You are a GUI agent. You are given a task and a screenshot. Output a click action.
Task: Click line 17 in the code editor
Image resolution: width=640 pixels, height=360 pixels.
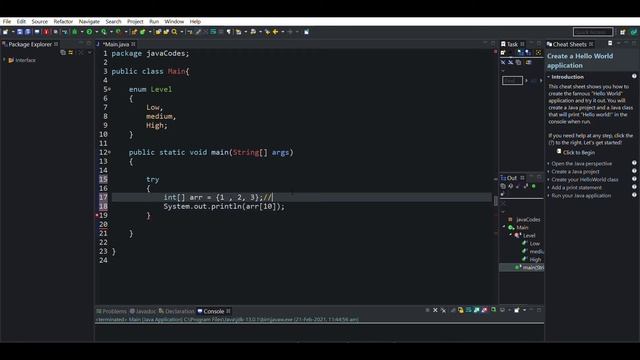(302, 198)
